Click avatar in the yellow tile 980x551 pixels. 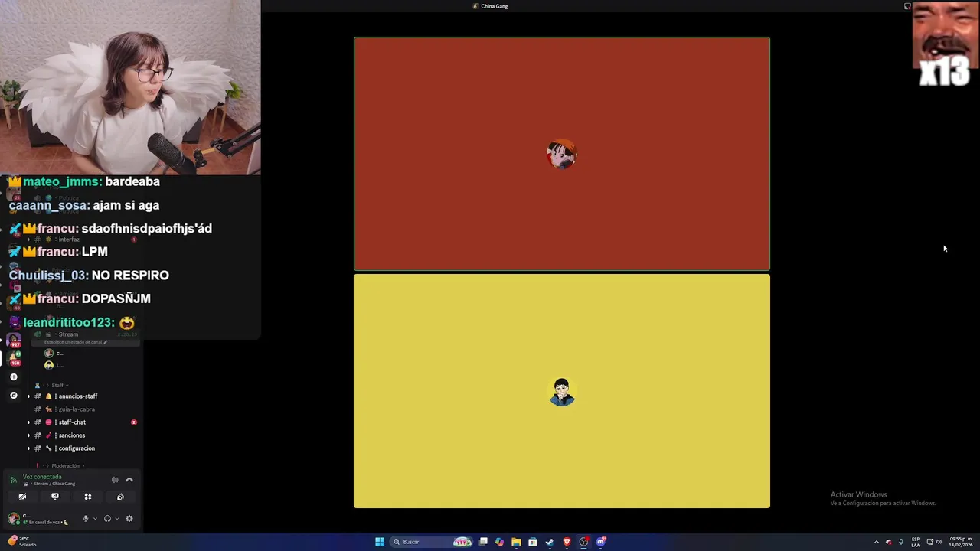point(562,392)
